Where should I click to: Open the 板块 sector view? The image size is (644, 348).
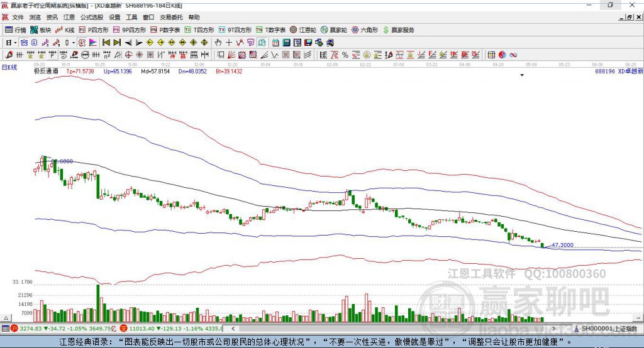point(41,30)
